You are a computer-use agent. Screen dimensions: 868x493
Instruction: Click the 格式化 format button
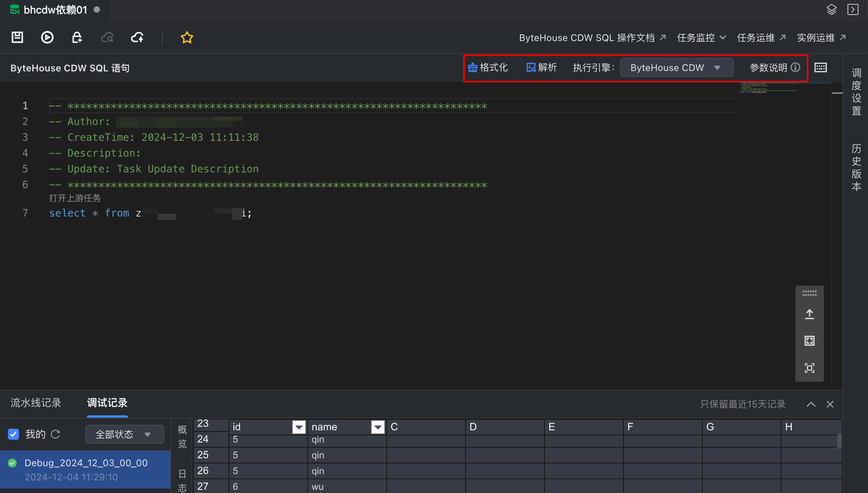(488, 68)
